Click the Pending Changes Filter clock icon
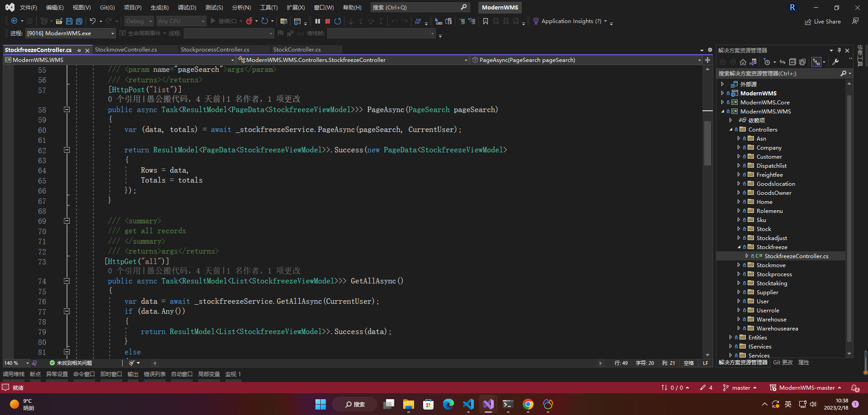The width and height of the screenshot is (868, 415). click(767, 62)
